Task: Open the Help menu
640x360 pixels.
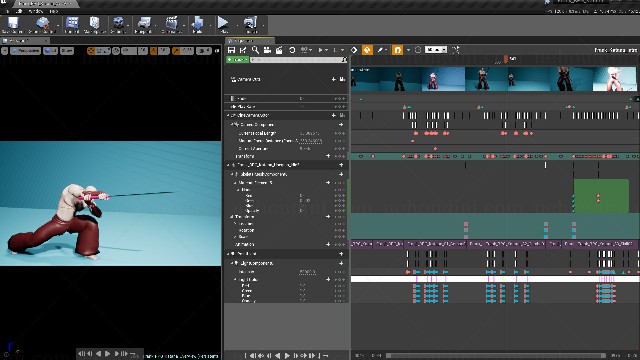Action: [53, 11]
